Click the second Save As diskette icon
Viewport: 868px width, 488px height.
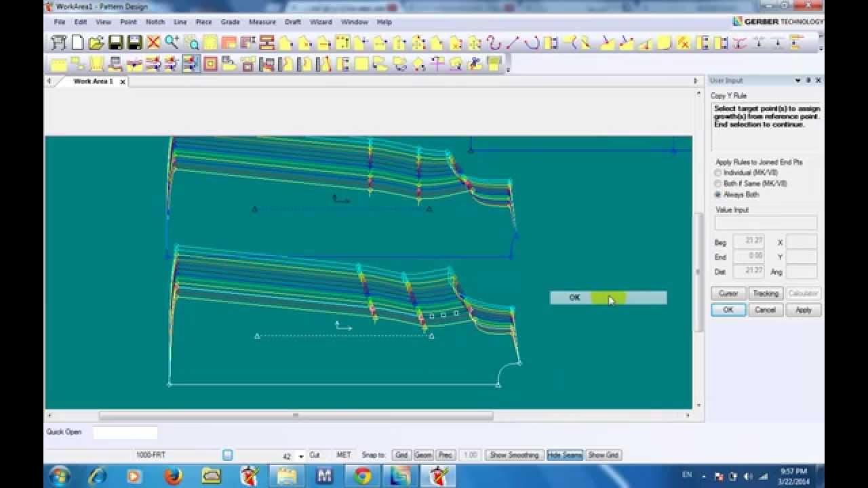coord(135,43)
